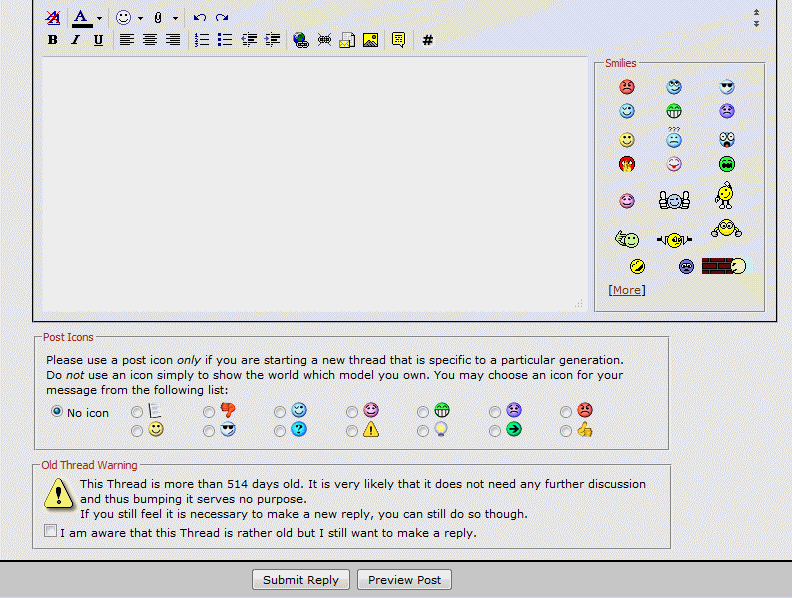Click the Undo arrow icon
Image resolution: width=792 pixels, height=598 pixels.
200,18
